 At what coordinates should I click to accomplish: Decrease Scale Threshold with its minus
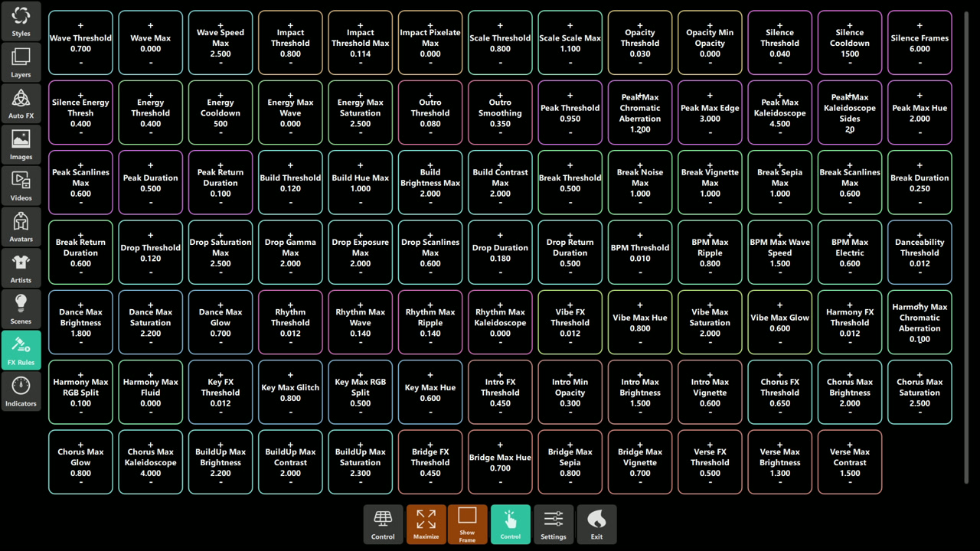click(x=500, y=62)
